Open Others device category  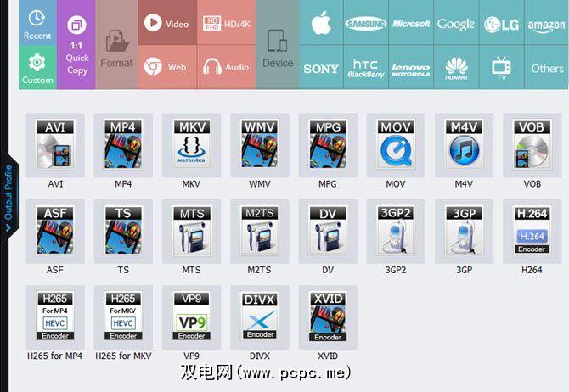547,67
